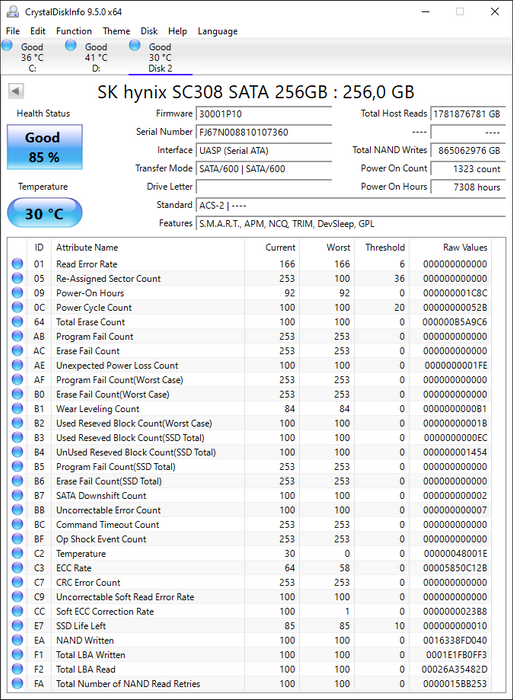
Task: Click status orb of Power Cycle Count row
Action: click(17, 307)
